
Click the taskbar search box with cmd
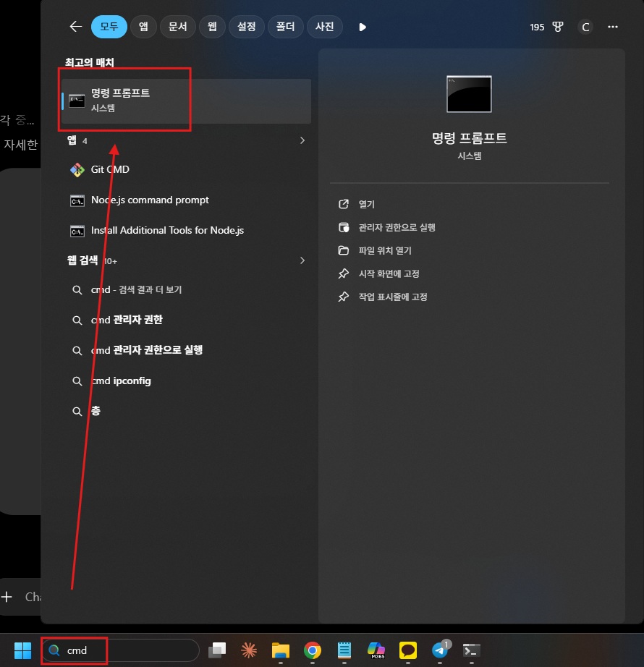[x=121, y=650]
